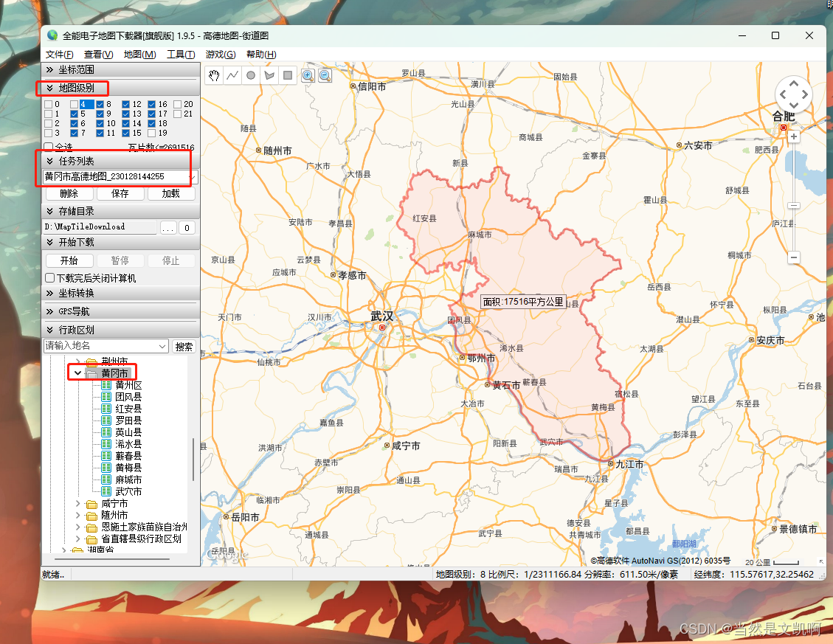This screenshot has height=644, width=833.
Task: Click the 保存 save button
Action: coord(120,193)
